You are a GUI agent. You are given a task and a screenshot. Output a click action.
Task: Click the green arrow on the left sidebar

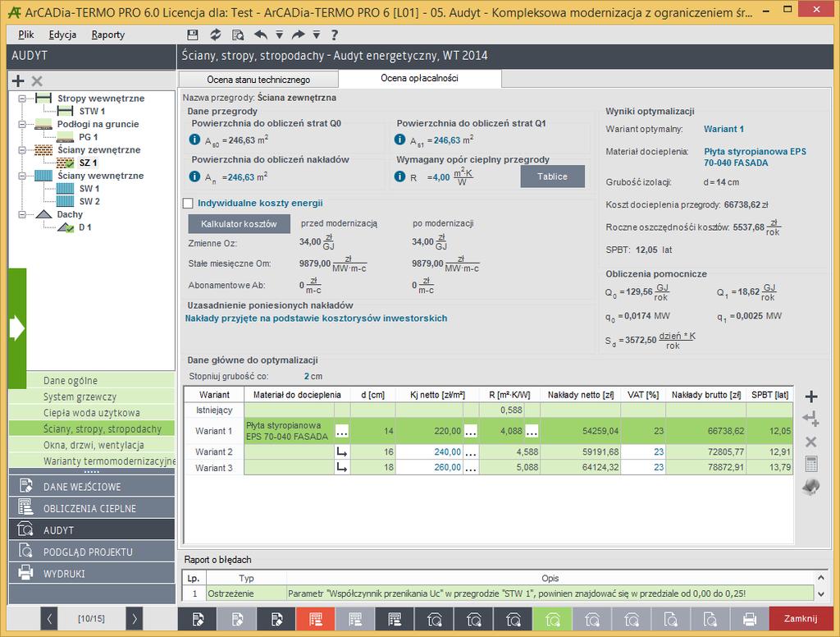pyautogui.click(x=17, y=328)
